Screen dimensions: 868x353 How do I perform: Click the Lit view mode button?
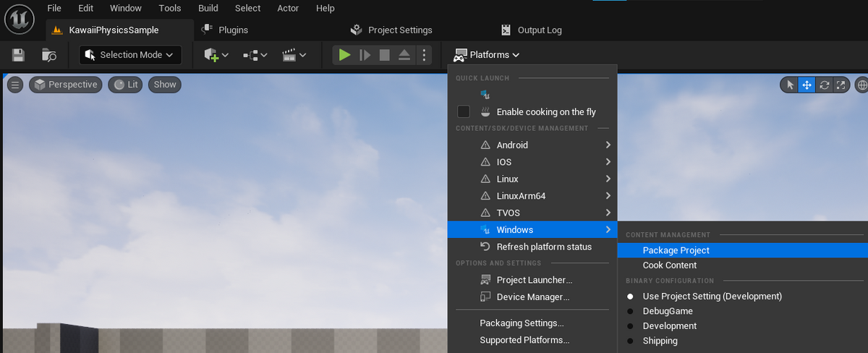126,85
